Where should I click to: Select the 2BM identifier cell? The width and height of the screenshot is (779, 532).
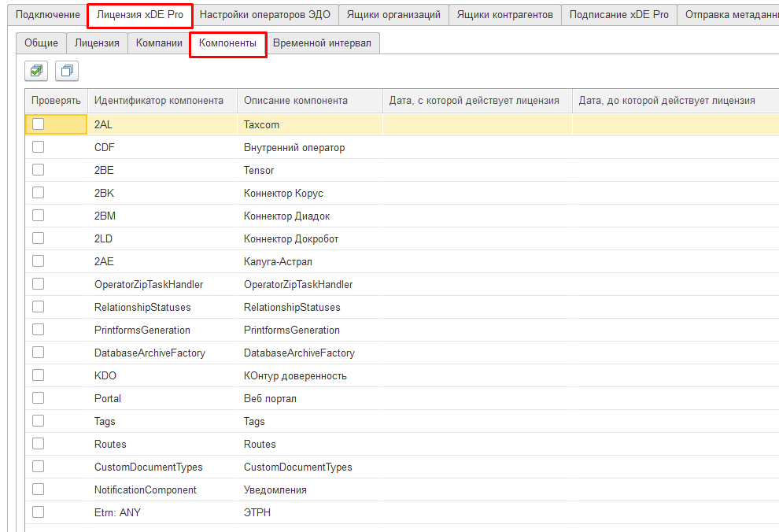(x=162, y=216)
